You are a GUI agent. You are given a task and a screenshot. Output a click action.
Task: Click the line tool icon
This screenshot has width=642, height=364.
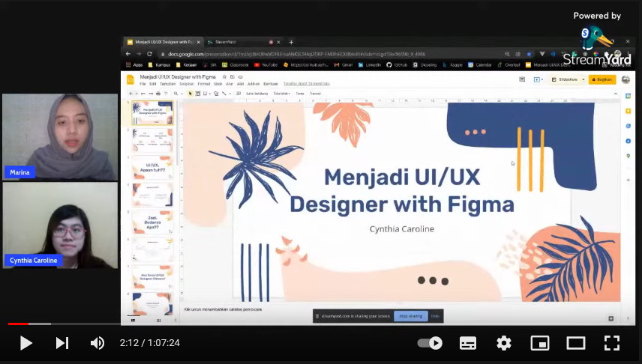tap(225, 94)
